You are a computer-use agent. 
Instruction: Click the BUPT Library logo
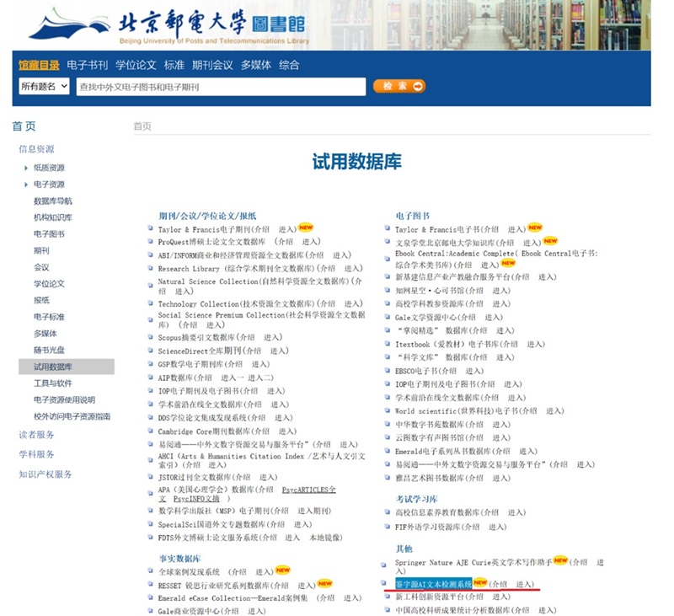coord(168,25)
